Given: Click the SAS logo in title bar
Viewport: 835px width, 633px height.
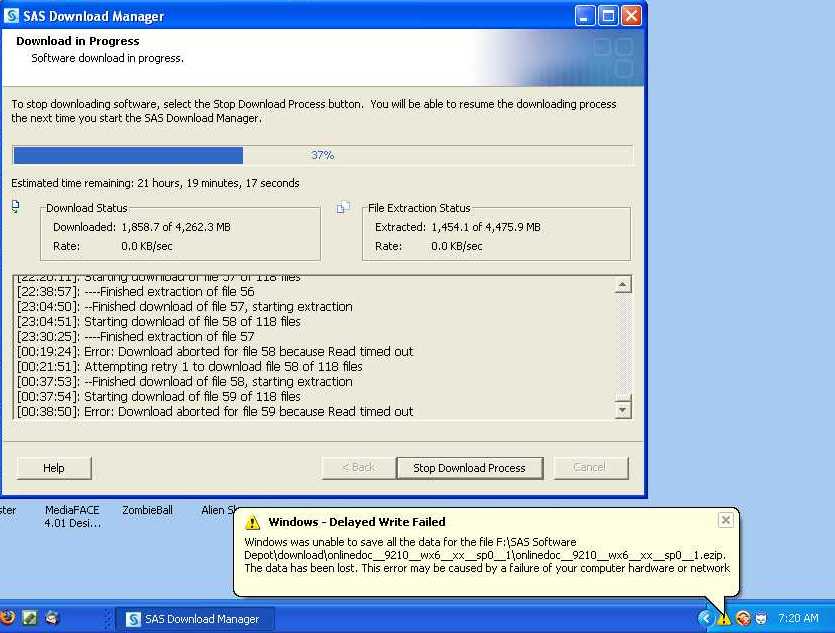Looking at the screenshot, I should click(12, 16).
